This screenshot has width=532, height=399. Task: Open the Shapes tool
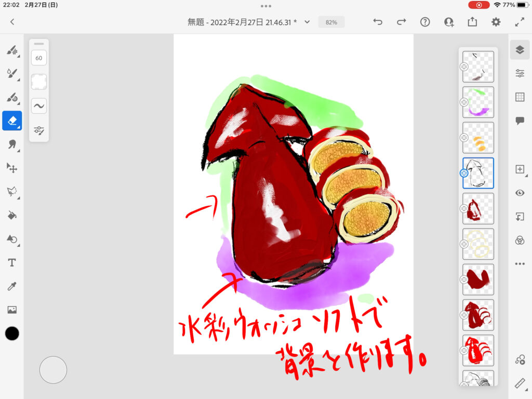[x=11, y=239]
